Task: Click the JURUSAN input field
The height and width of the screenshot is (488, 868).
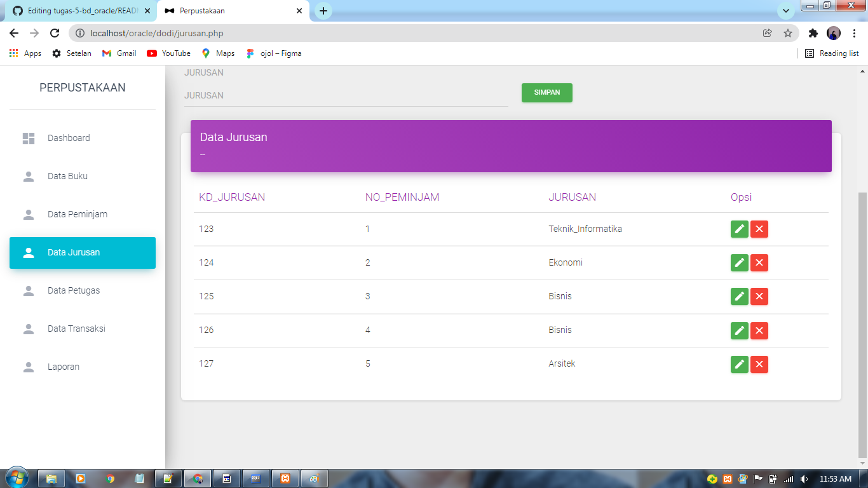Action: [346, 95]
